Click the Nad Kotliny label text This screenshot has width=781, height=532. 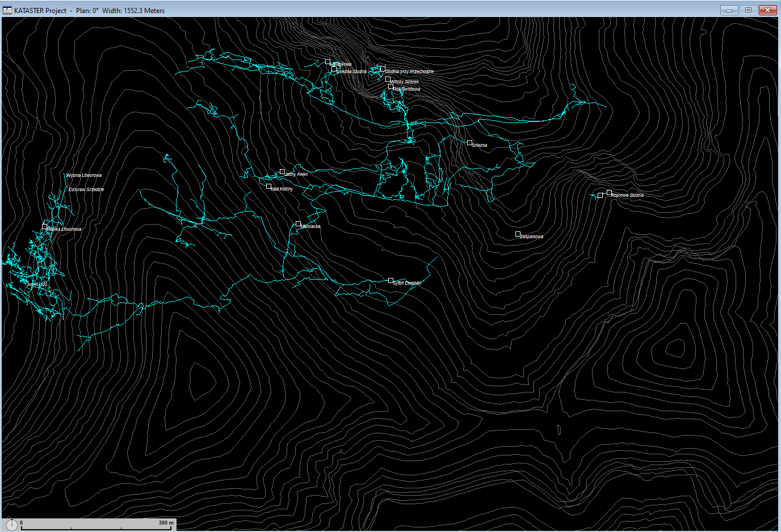pos(282,189)
